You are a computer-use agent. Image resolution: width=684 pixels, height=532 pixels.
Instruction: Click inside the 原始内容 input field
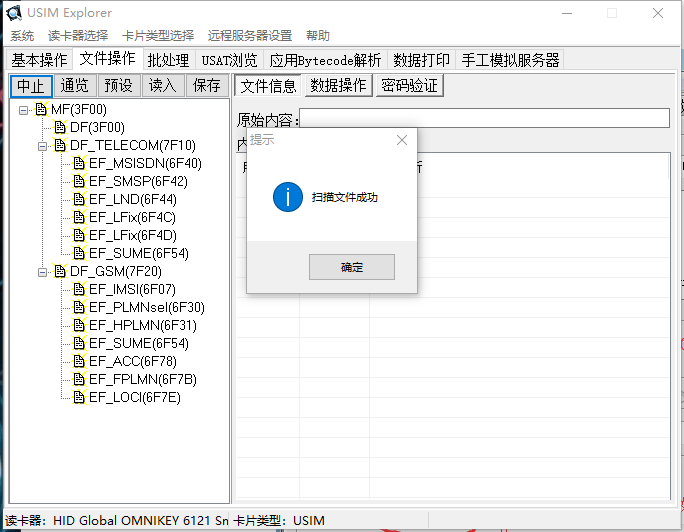(x=484, y=119)
